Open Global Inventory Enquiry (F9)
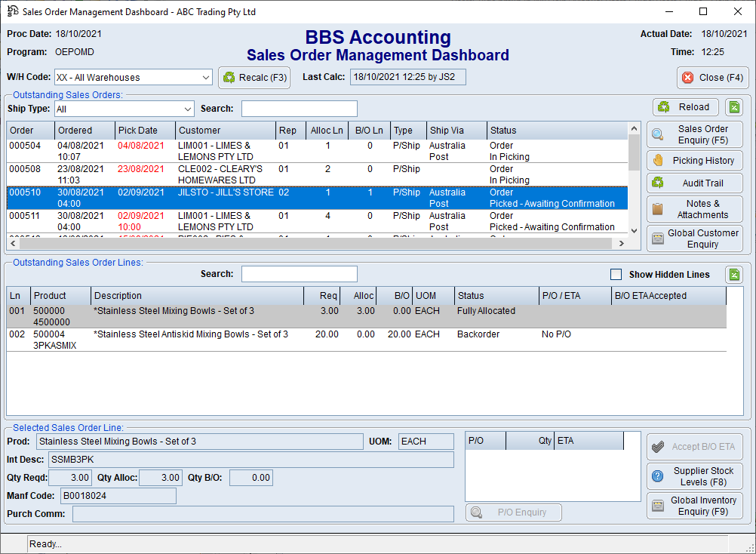 [694, 506]
